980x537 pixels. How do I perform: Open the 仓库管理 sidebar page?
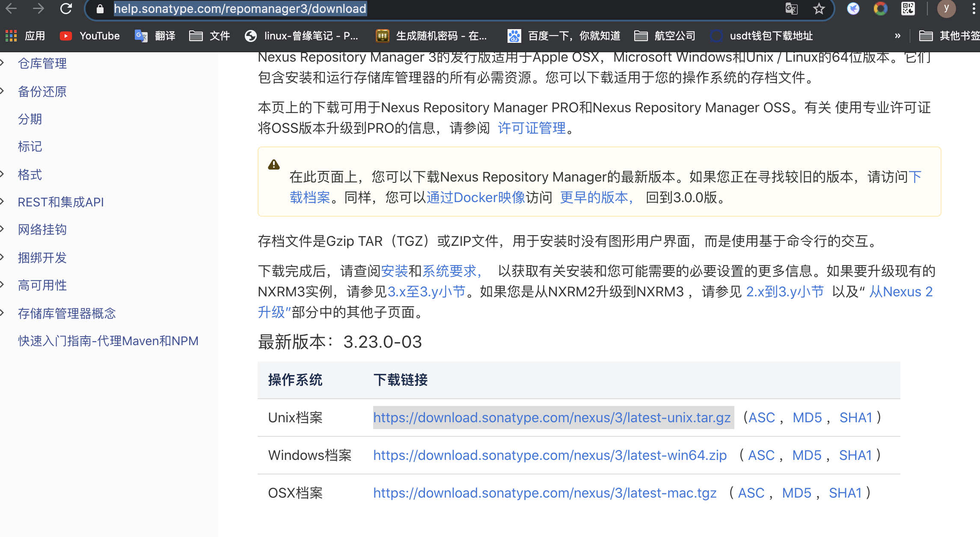coord(42,63)
